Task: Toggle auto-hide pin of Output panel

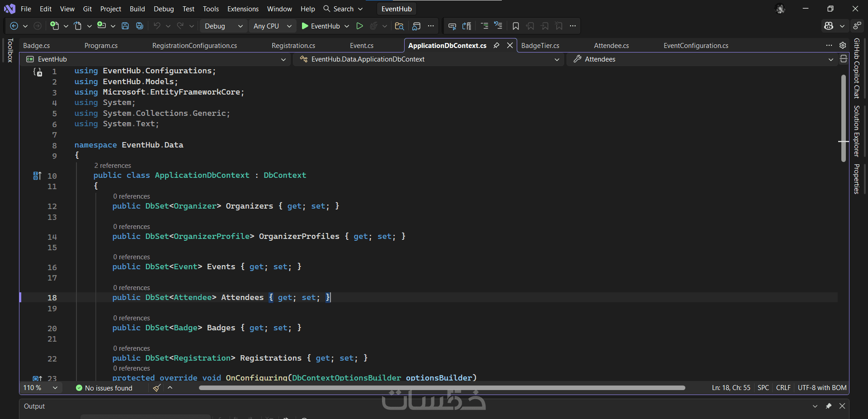Action: 829,406
